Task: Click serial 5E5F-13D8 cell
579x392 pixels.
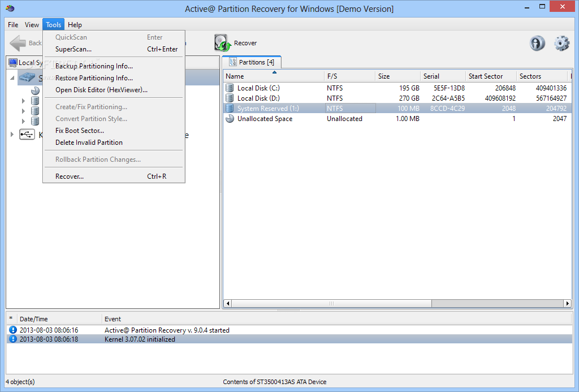Action: click(449, 88)
